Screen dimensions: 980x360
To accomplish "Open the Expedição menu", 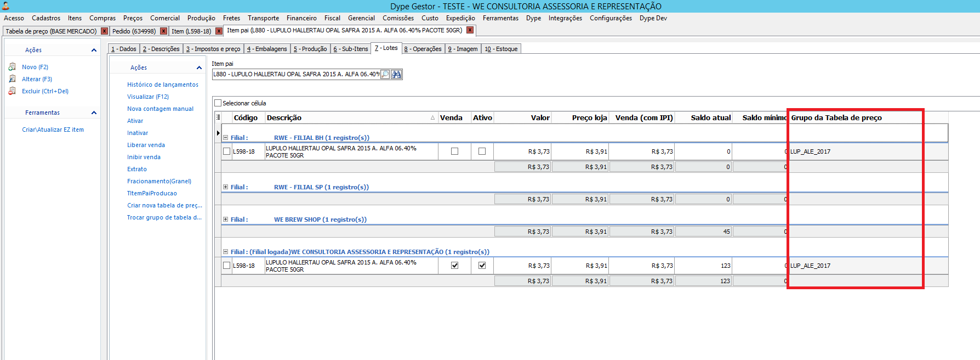I will pyautogui.click(x=460, y=18).
